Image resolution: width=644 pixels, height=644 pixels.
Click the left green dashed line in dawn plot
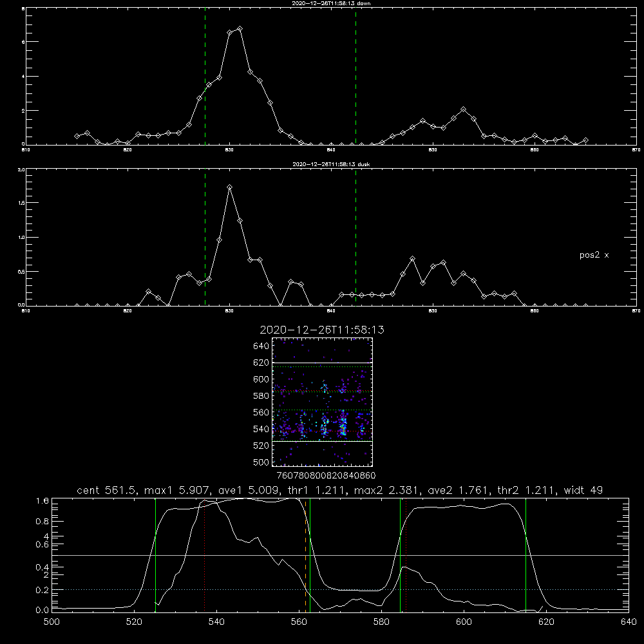[x=205, y=76]
